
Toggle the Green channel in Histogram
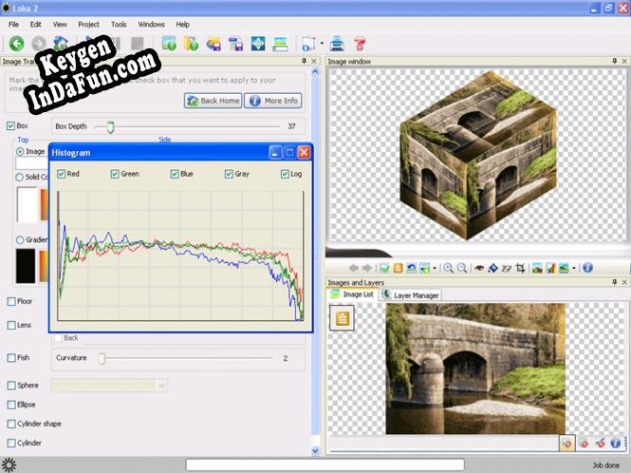115,174
